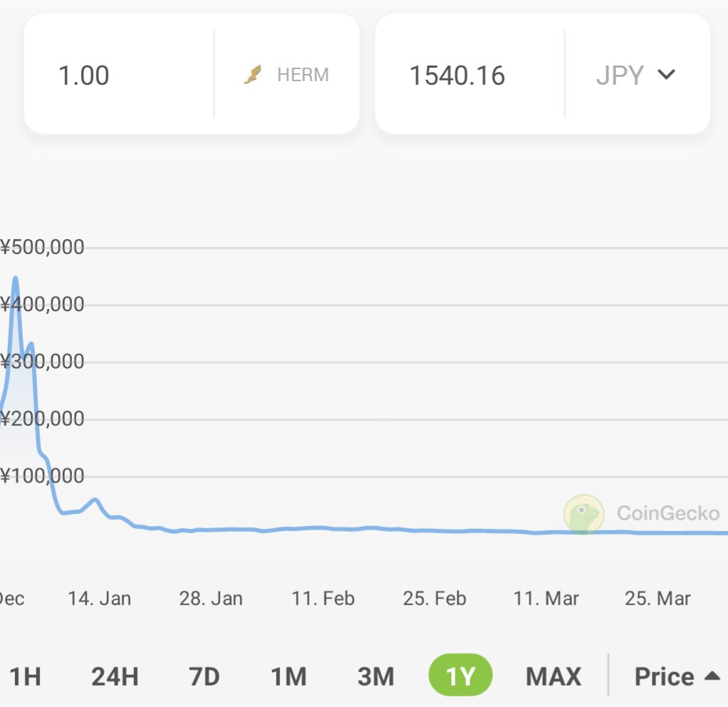Image resolution: width=728 pixels, height=707 pixels.
Task: Switch chart to 7D range
Action: click(x=204, y=676)
